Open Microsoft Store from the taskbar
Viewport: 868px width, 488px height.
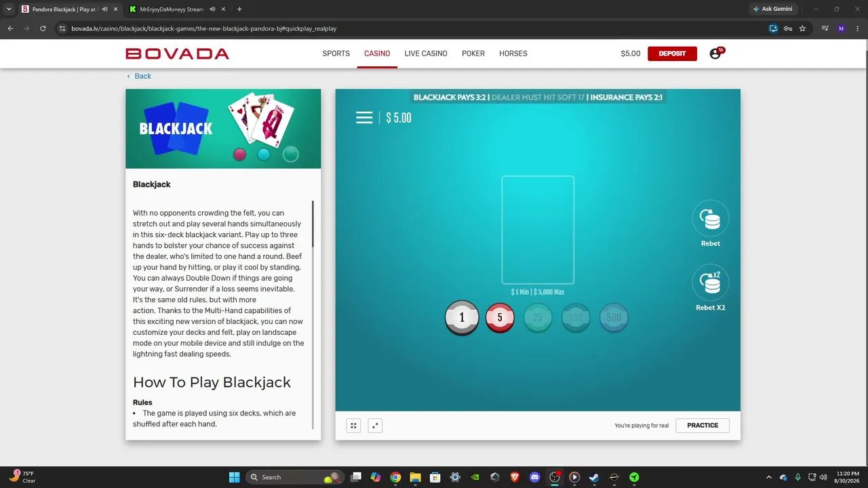(435, 477)
